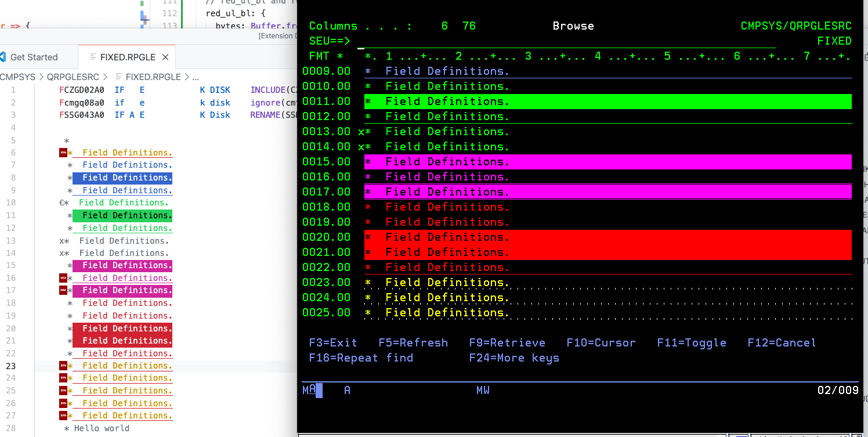Click the magenta highlighted row 0015.00 in the terminal
Viewport: 868px width, 437px height.
(608, 162)
